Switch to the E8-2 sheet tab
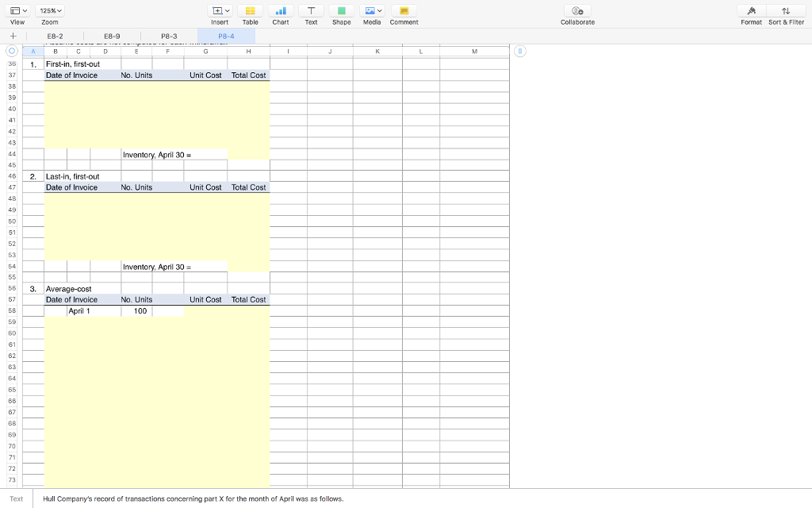Image resolution: width=812 pixels, height=508 pixels. click(x=54, y=36)
